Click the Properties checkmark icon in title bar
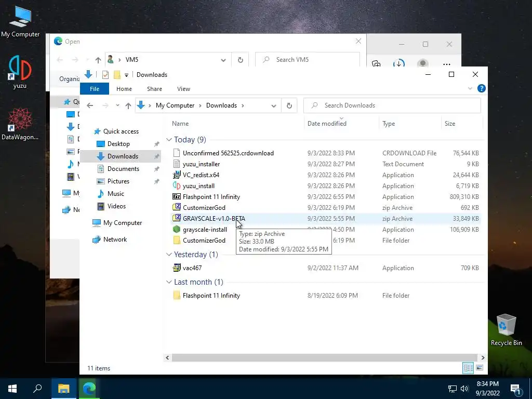The image size is (532, 399). (x=105, y=75)
